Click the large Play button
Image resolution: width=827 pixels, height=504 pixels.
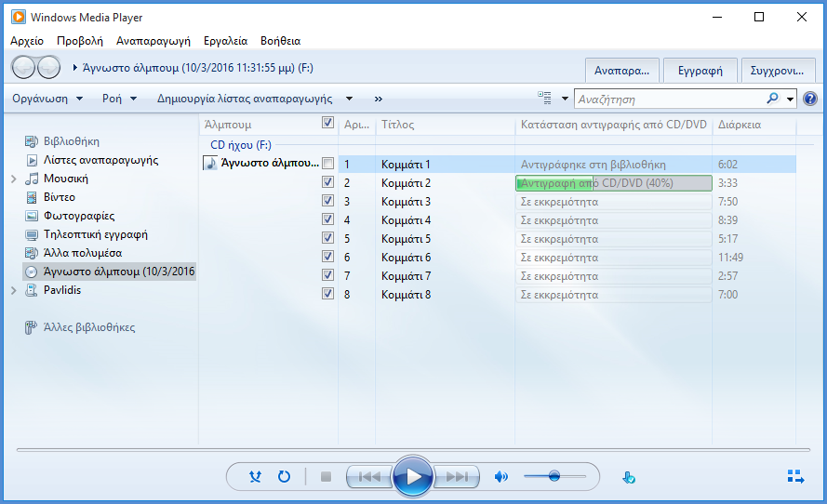[x=413, y=477]
